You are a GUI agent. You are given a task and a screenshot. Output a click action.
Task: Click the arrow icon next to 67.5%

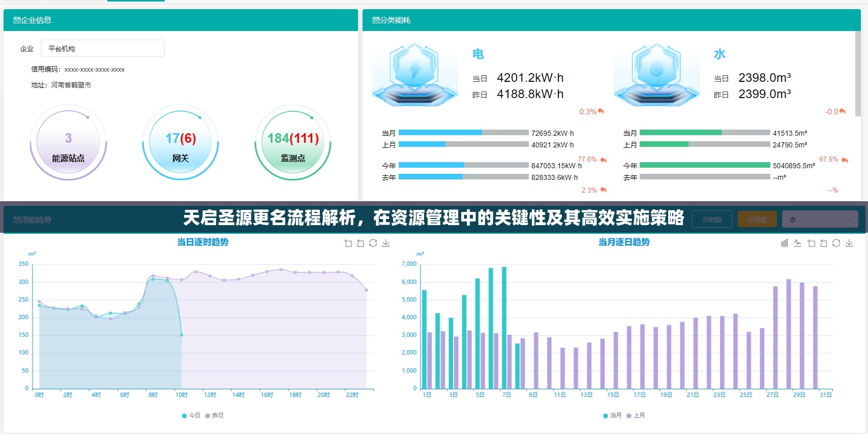(x=845, y=160)
